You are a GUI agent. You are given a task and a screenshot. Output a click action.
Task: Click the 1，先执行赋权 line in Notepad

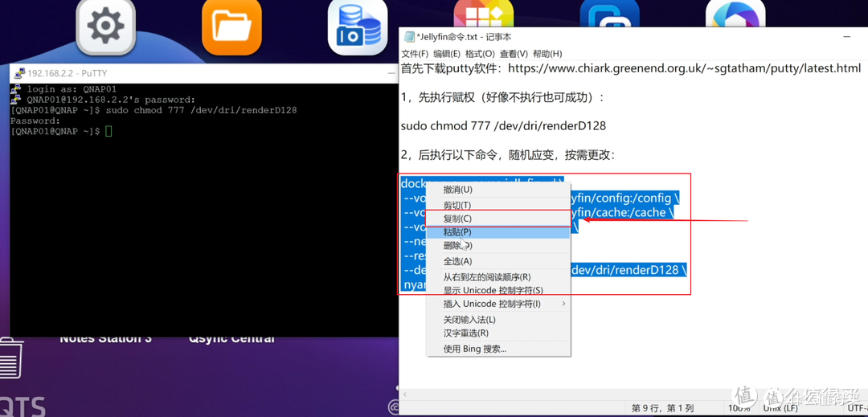[x=503, y=97]
